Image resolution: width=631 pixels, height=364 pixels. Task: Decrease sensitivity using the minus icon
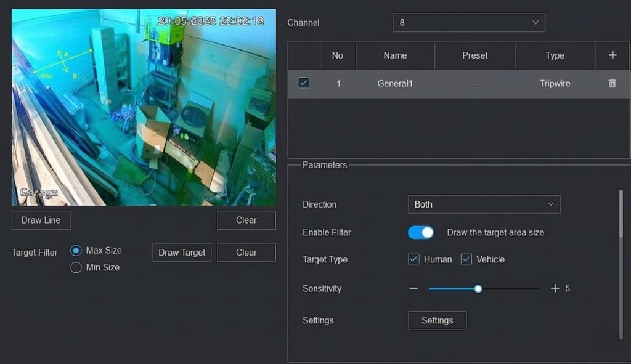tap(413, 288)
